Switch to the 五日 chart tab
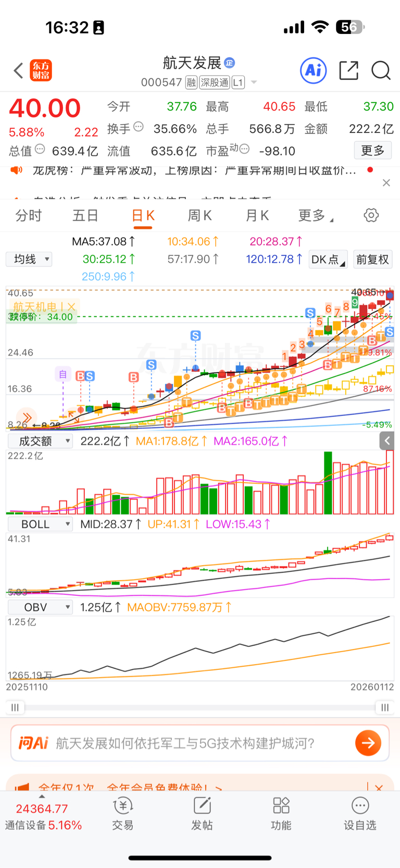The image size is (400, 868). 85,215
